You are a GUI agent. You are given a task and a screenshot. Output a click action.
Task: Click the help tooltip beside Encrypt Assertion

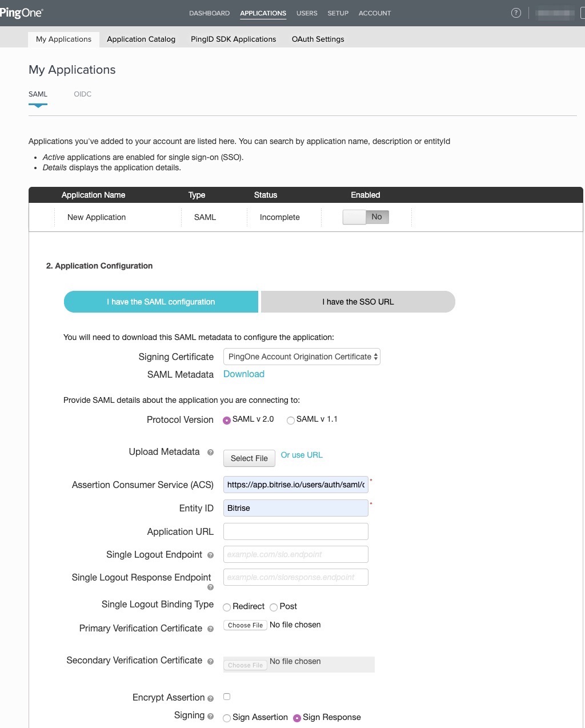(x=211, y=698)
